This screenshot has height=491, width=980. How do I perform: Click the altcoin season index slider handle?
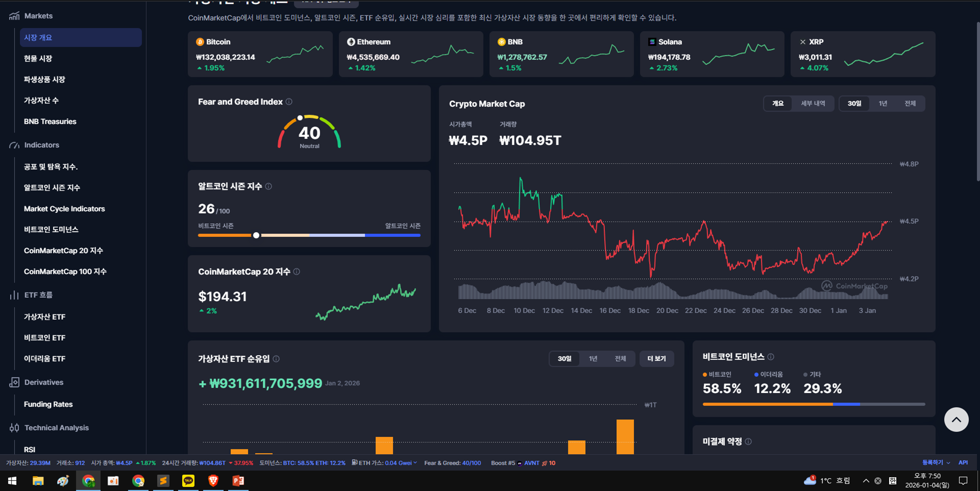256,235
